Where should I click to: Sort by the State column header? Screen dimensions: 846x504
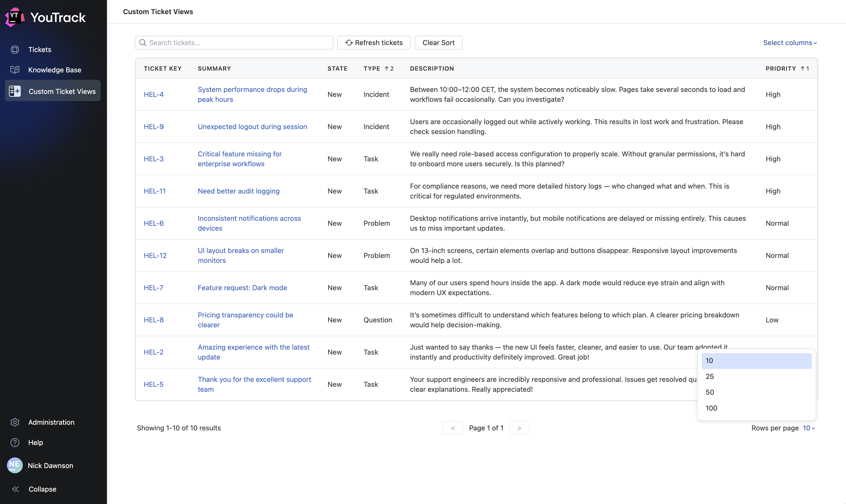coord(337,69)
